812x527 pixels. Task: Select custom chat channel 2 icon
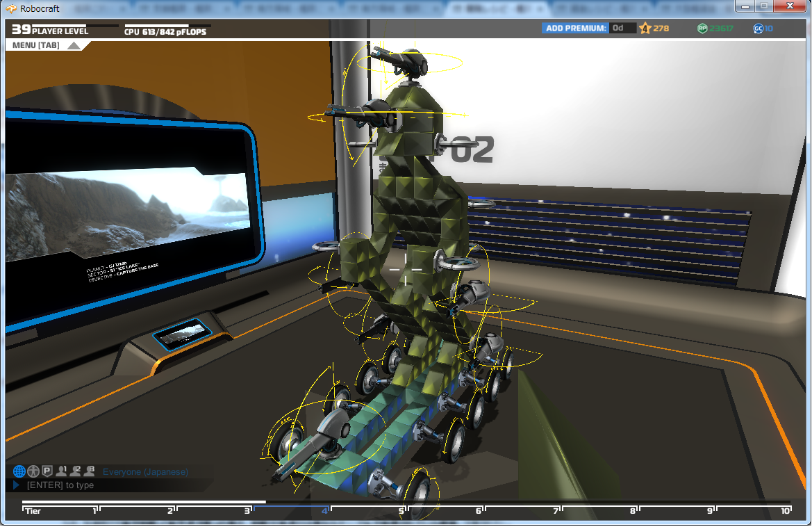(x=76, y=471)
